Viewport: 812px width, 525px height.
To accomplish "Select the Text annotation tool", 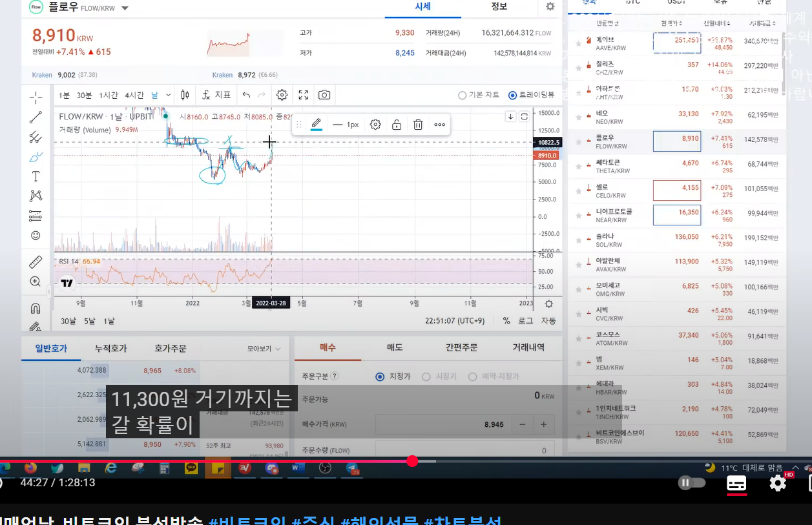I will pyautogui.click(x=36, y=176).
